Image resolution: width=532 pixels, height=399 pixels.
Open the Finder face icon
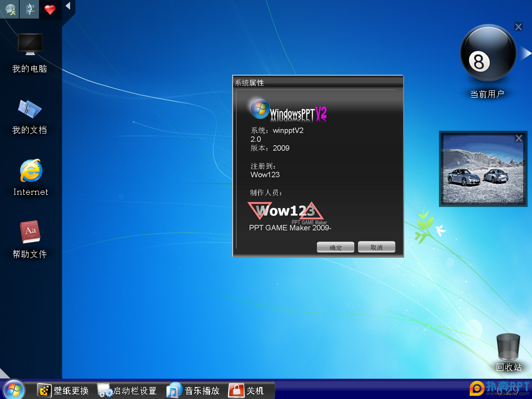pos(30,9)
